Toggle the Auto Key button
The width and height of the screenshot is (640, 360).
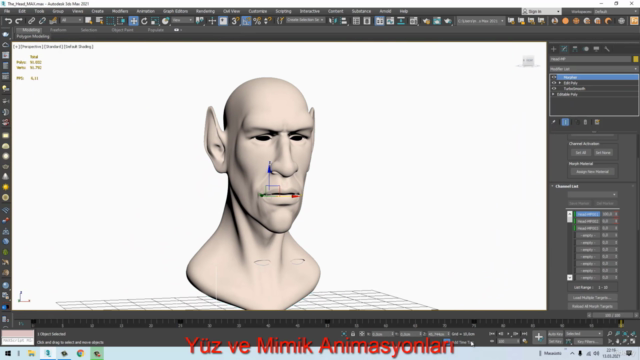tap(555, 334)
